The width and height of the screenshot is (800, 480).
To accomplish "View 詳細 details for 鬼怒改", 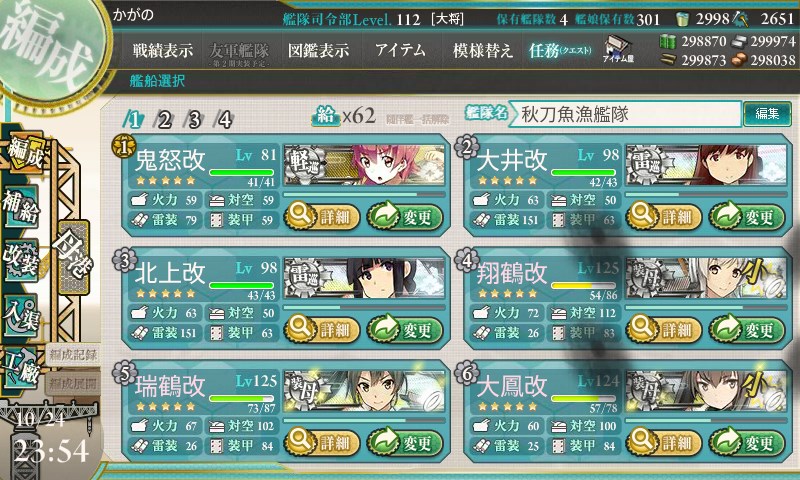I will click(x=321, y=216).
